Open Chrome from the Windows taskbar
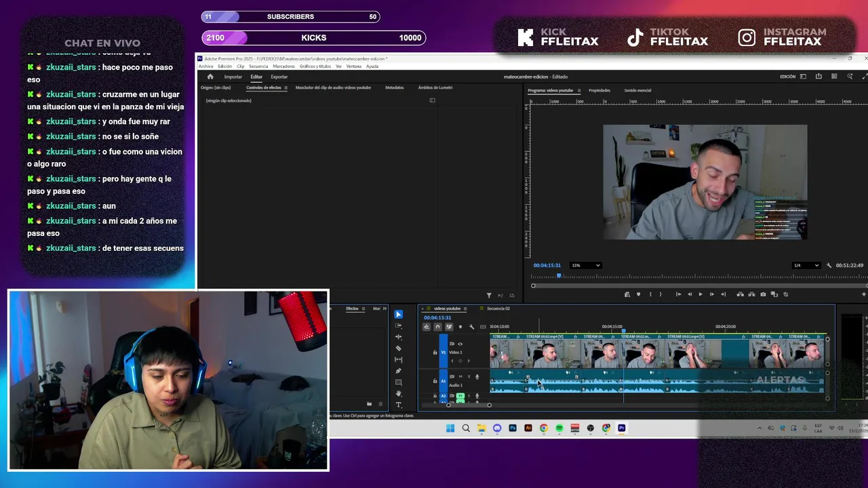The width and height of the screenshot is (868, 488). [544, 428]
